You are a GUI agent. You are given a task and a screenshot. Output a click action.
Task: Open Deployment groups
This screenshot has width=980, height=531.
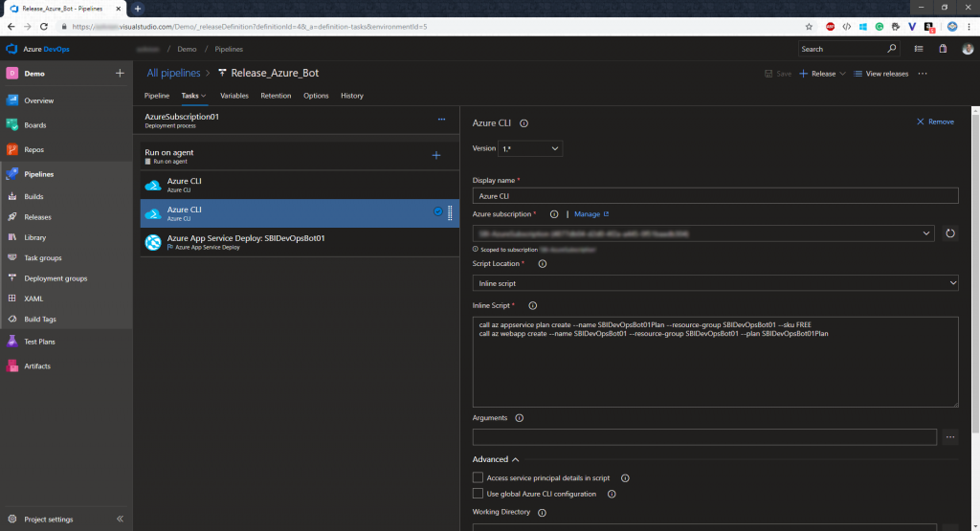56,278
